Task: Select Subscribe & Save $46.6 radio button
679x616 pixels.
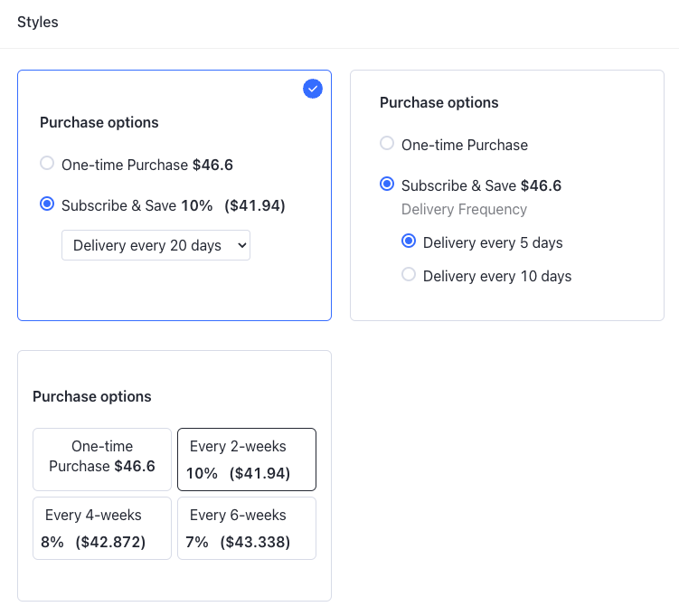Action: point(387,184)
